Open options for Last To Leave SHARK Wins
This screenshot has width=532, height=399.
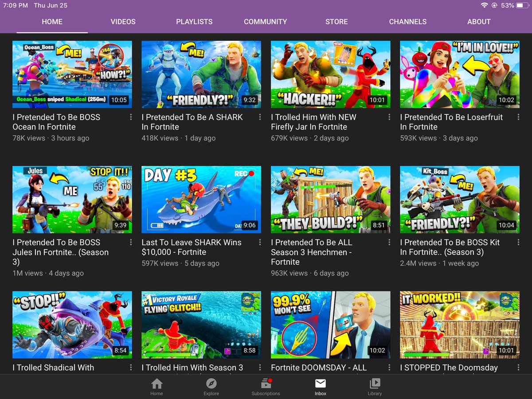(260, 242)
